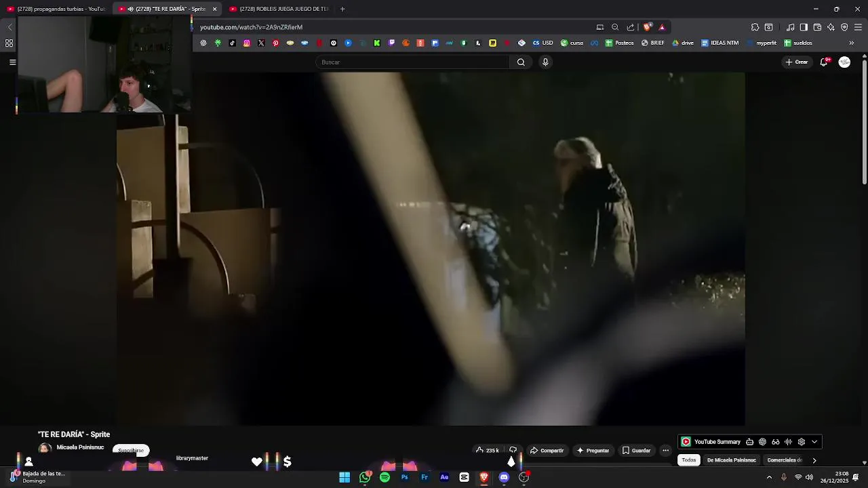Click the page vertical scrollbar
Viewport: 868px width, 488px height.
click(864, 122)
